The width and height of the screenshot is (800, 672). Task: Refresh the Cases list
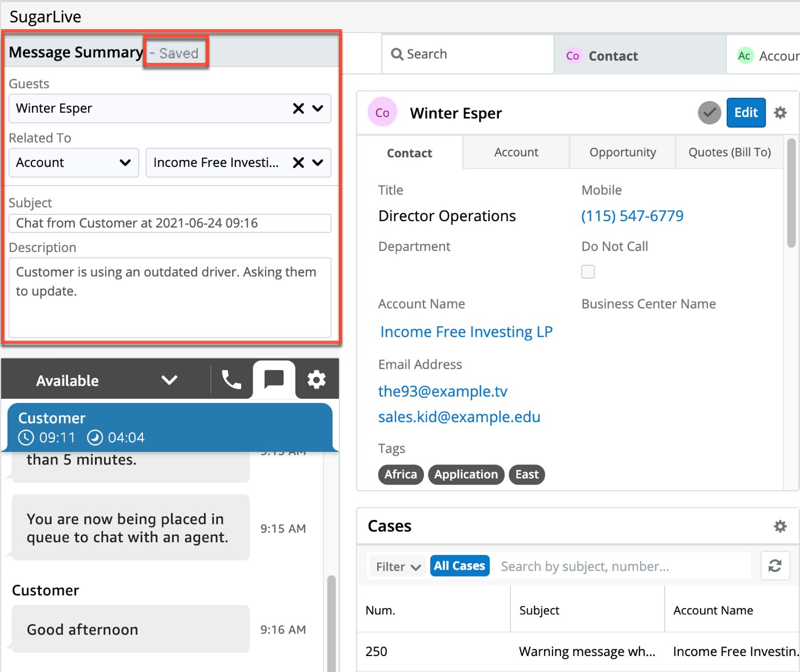775,566
